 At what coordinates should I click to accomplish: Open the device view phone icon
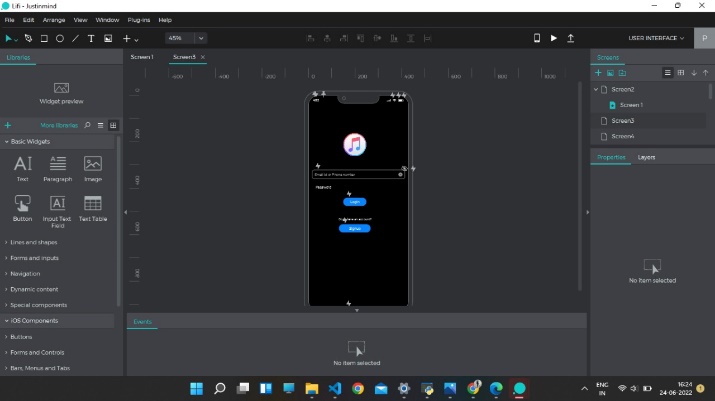pyautogui.click(x=537, y=38)
